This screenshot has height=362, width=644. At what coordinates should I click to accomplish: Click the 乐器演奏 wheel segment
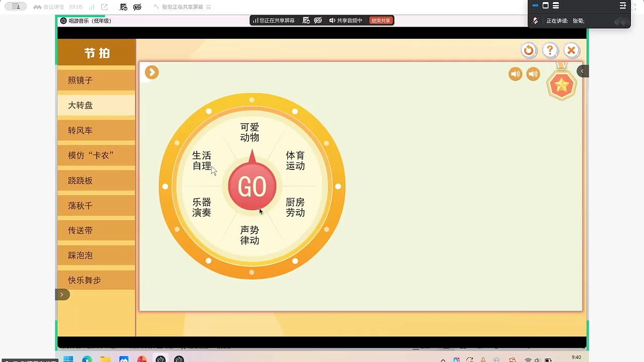[202, 207]
